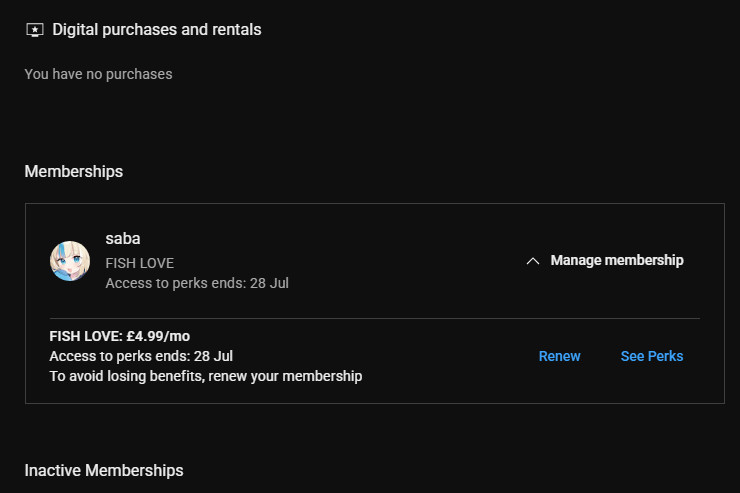740x493 pixels.
Task: Click the Memberships section heading
Action: pyautogui.click(x=73, y=171)
